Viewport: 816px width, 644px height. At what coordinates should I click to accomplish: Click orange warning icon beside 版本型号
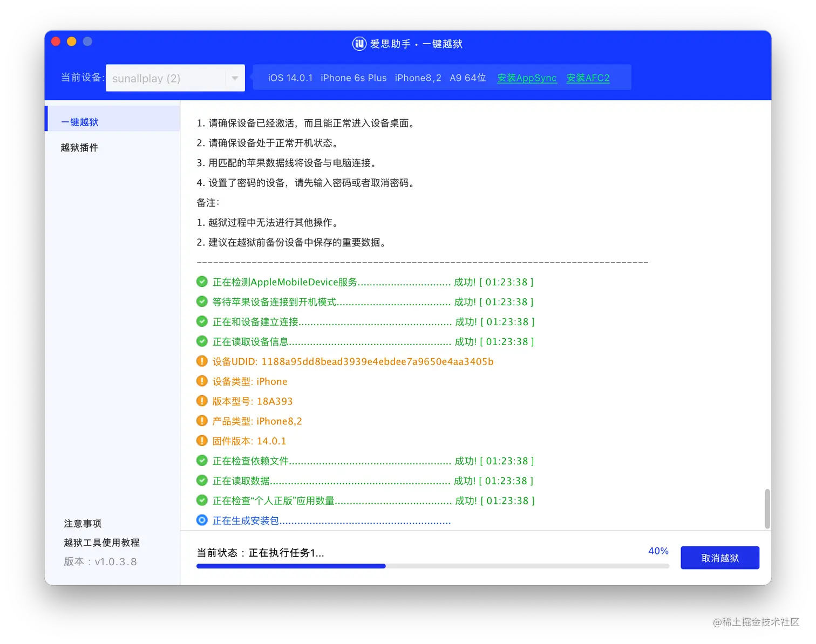click(202, 401)
